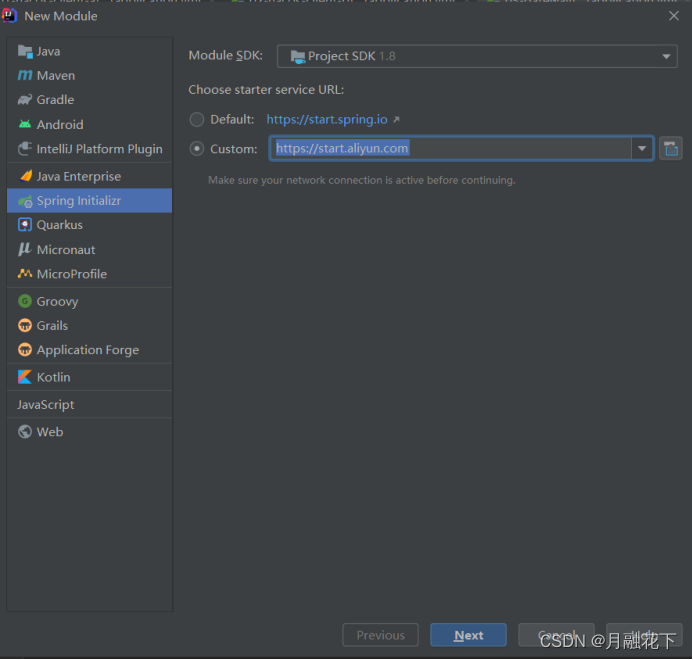
Task: Click the Kotlin logo icon
Action: (25, 377)
